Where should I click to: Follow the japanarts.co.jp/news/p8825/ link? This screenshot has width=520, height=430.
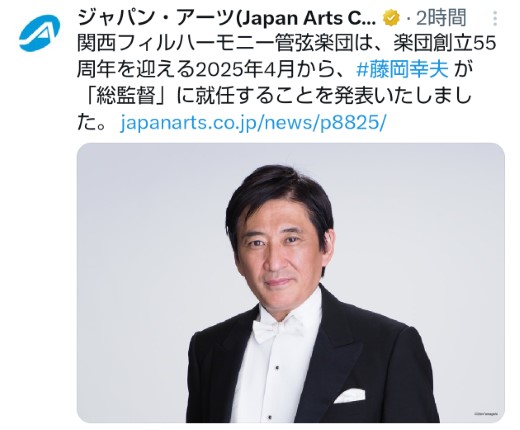coord(253,123)
